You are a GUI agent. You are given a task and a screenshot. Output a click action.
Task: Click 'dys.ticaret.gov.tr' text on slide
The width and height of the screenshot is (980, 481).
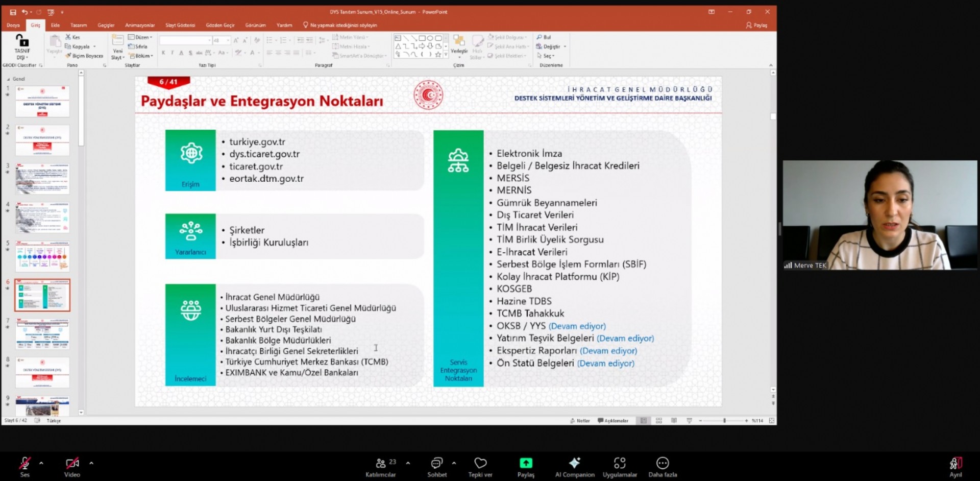click(x=264, y=154)
